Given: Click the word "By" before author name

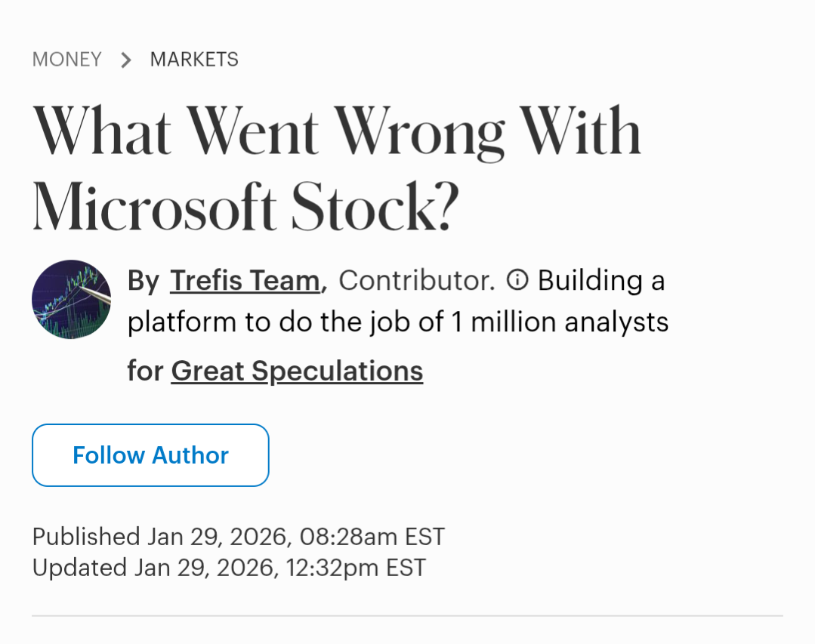Looking at the screenshot, I should 143,281.
